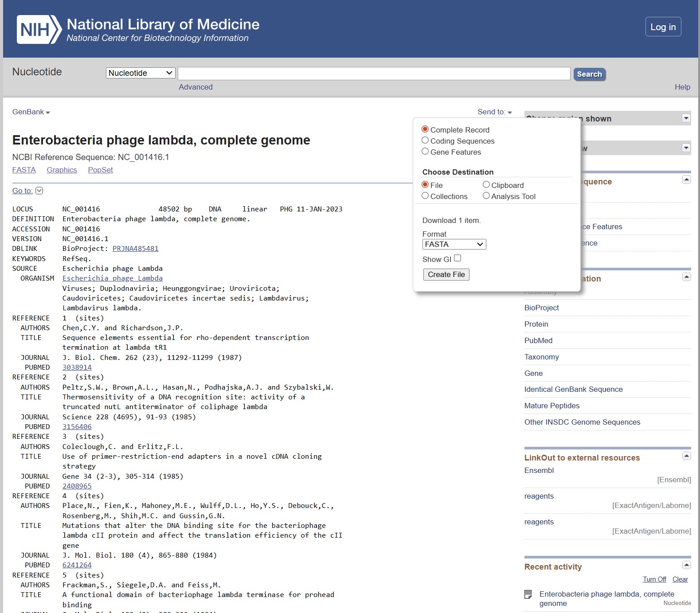Expand the second collapsed panel arrow below region shown
Viewport: 700px width, 613px height.
686,148
